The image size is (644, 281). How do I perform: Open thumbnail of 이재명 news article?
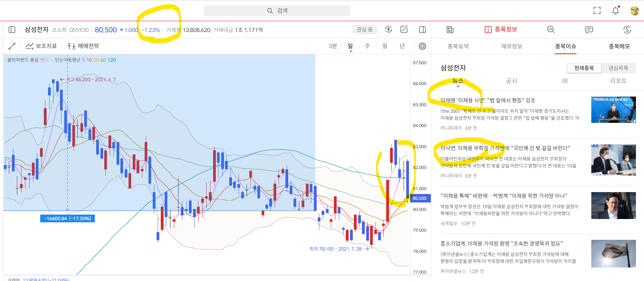pyautogui.click(x=614, y=110)
